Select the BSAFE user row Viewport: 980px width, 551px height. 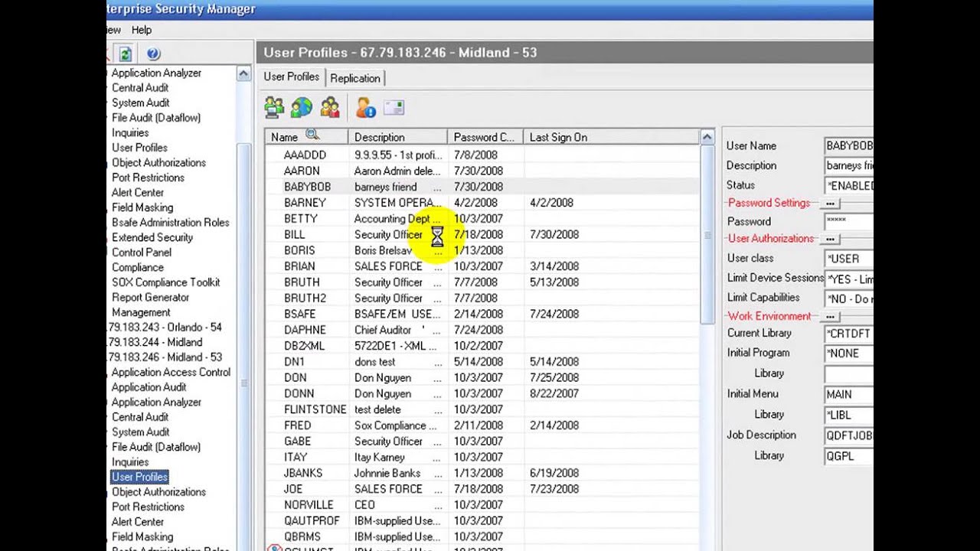(482, 315)
